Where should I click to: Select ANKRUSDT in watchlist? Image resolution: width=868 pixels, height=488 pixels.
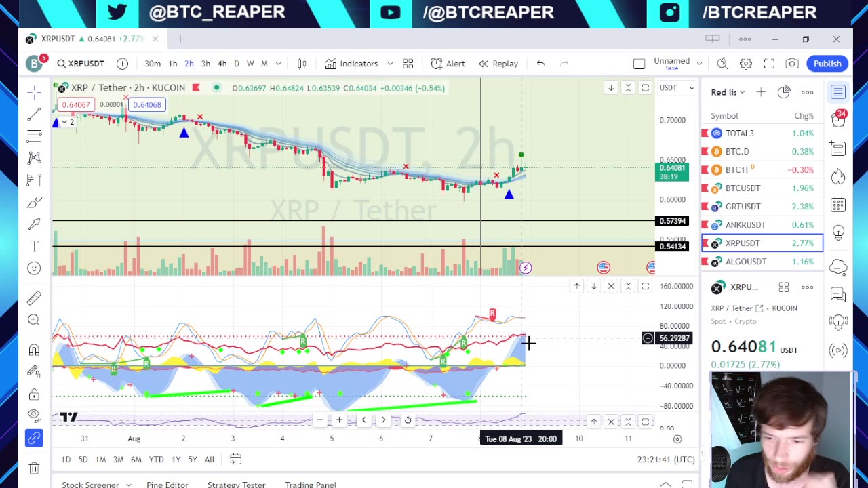click(762, 225)
